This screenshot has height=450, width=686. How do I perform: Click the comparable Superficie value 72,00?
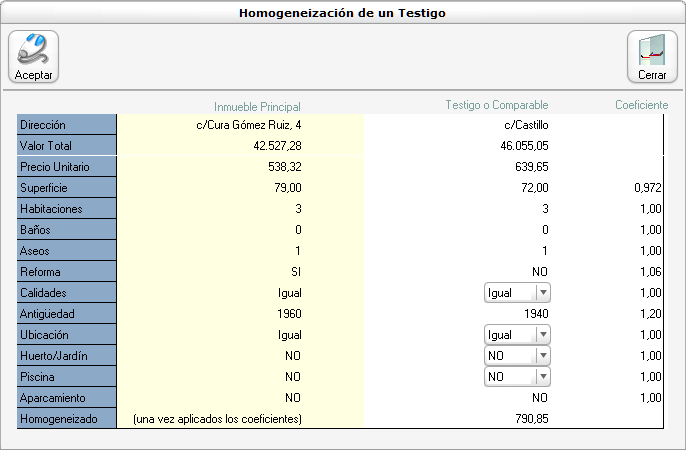pyautogui.click(x=534, y=188)
